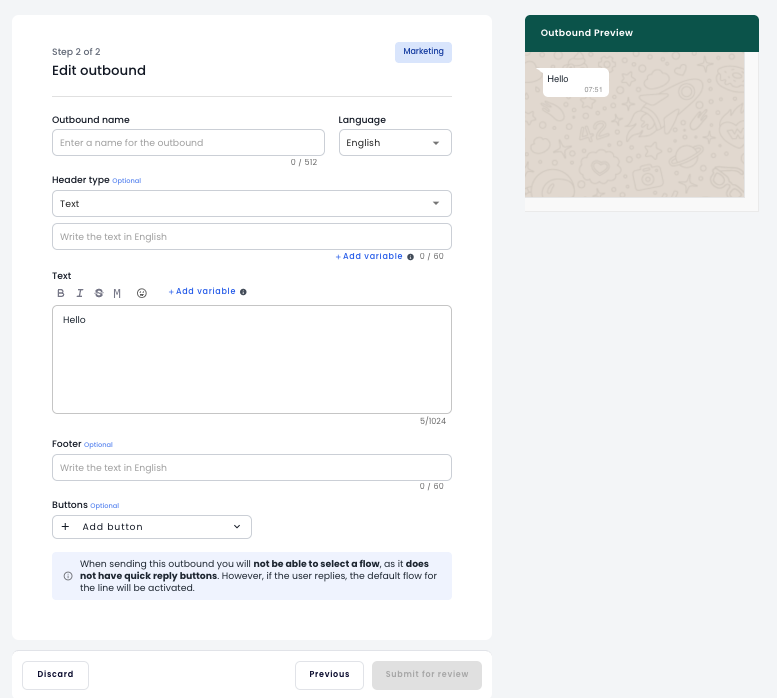Open the Add button dropdown
The height and width of the screenshot is (698, 777).
tap(152, 527)
